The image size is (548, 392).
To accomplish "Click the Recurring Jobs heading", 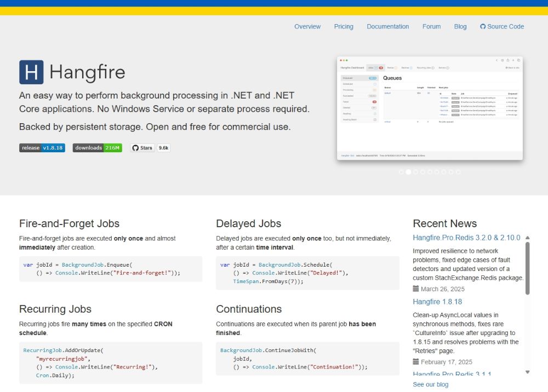I will click(x=55, y=309).
